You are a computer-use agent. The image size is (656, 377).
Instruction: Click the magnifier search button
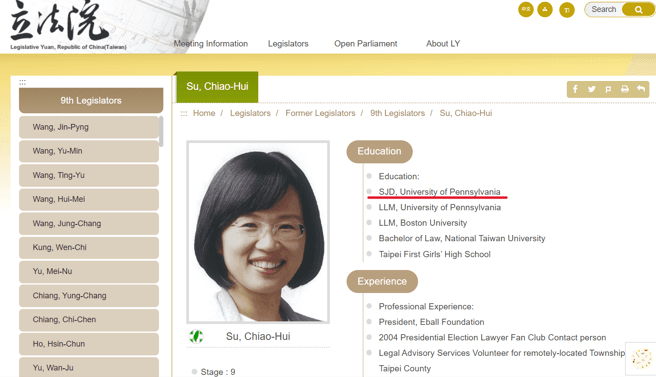click(638, 10)
